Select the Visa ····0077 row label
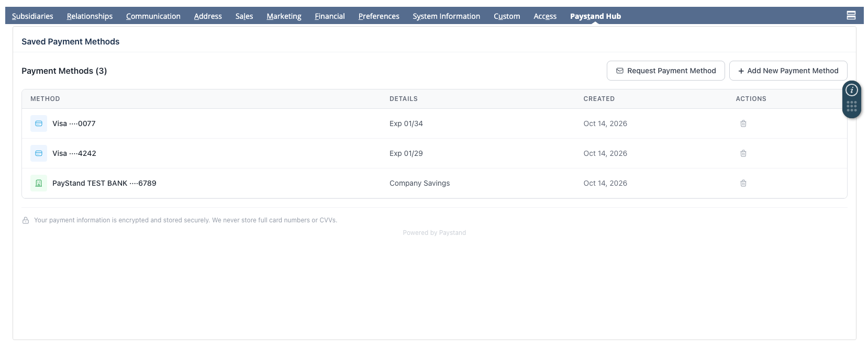This screenshot has width=868, height=350. point(74,123)
